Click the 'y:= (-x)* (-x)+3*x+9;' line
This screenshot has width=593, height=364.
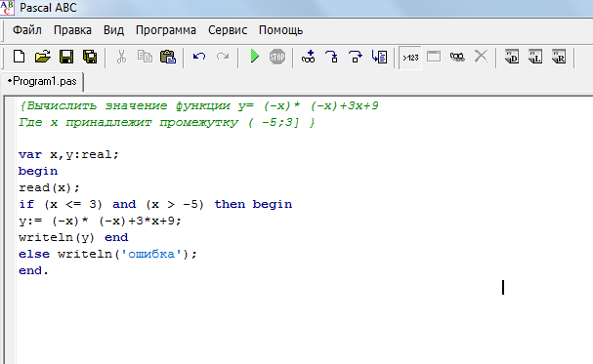coord(100,221)
